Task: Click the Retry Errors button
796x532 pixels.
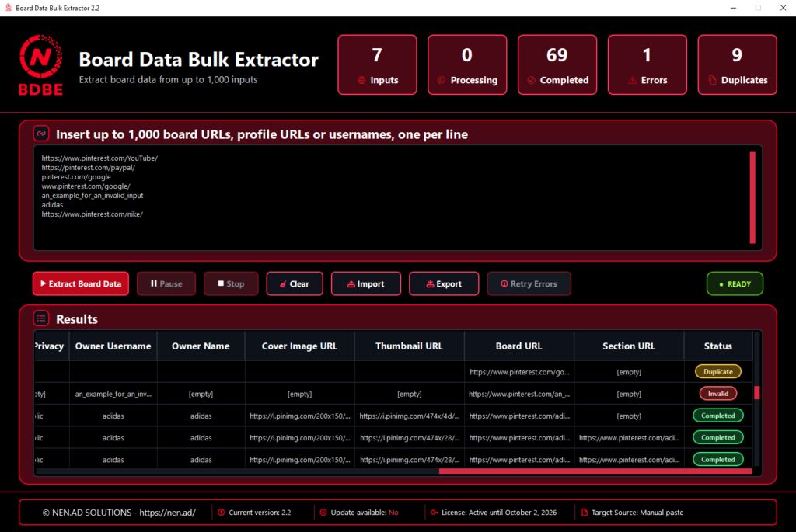Action: coord(529,283)
